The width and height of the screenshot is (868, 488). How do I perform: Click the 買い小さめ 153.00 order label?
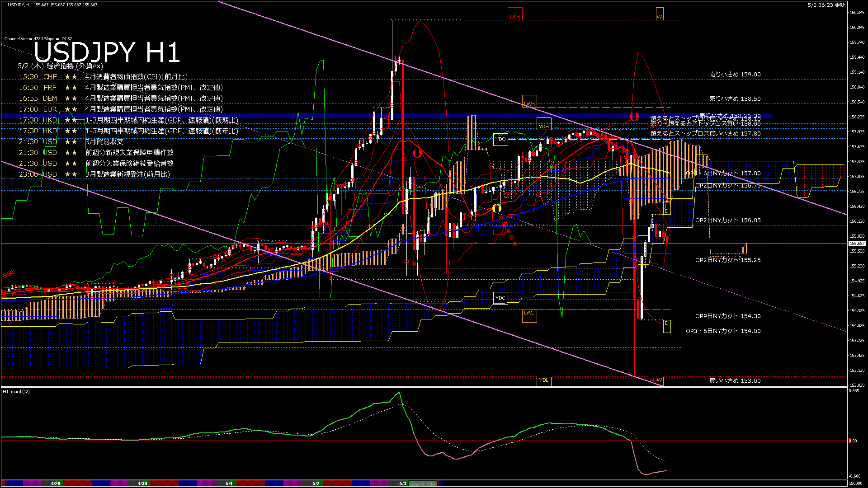(x=735, y=381)
